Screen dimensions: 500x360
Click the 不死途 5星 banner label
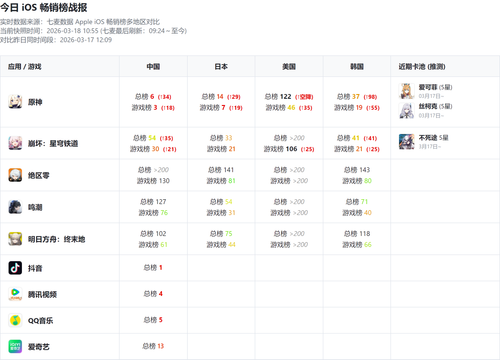433,138
